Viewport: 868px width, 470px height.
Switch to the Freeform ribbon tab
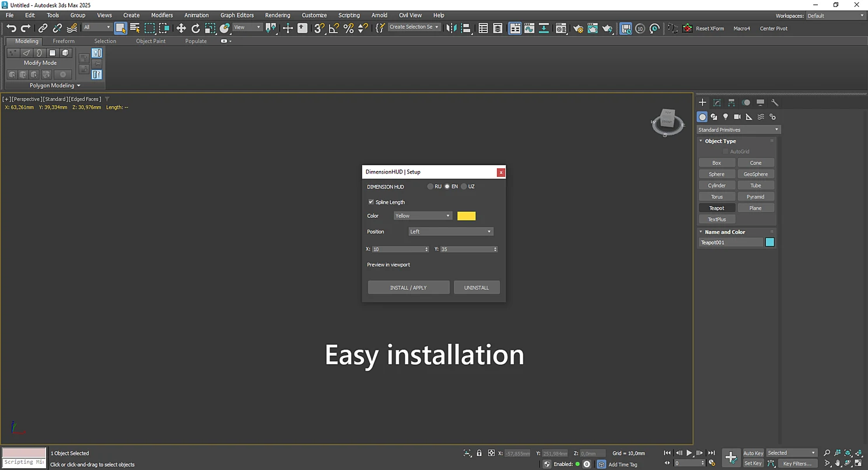point(64,41)
